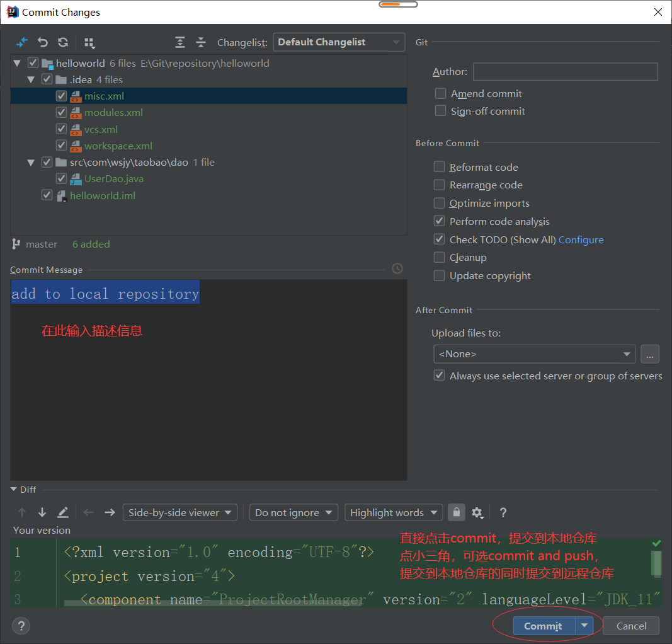The width and height of the screenshot is (672, 644).
Task: Disable Check TODO checkbox
Action: [x=439, y=239]
